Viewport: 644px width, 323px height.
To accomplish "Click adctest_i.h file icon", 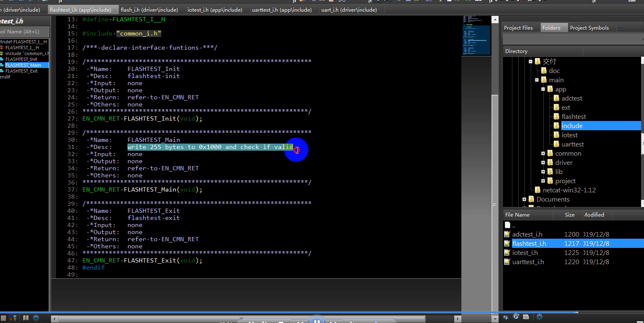I will tap(507, 234).
